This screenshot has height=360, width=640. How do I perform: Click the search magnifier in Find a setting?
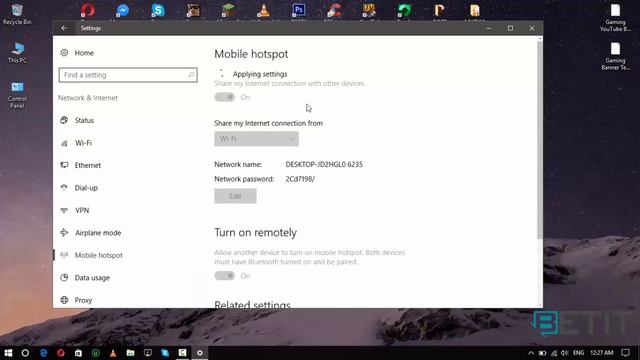tap(191, 75)
